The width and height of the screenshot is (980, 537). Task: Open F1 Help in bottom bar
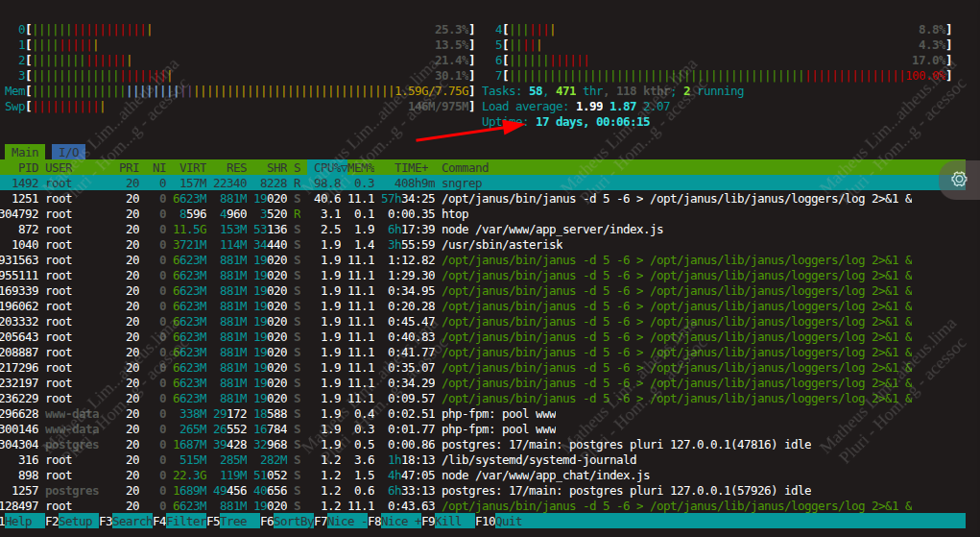click(18, 522)
